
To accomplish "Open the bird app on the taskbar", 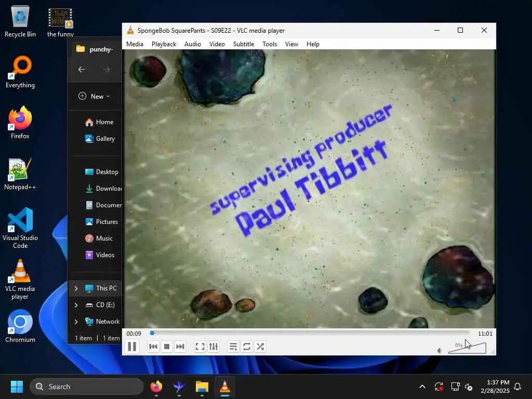I will point(179,387).
